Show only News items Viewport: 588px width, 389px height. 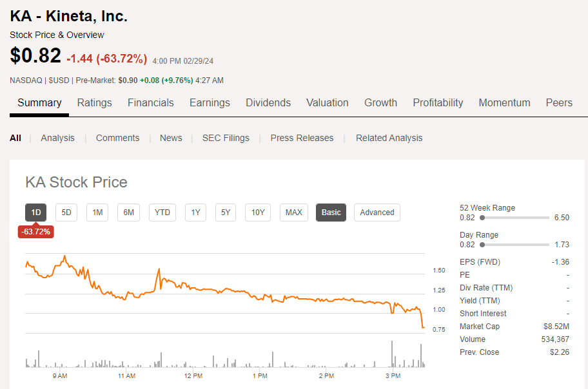(171, 138)
